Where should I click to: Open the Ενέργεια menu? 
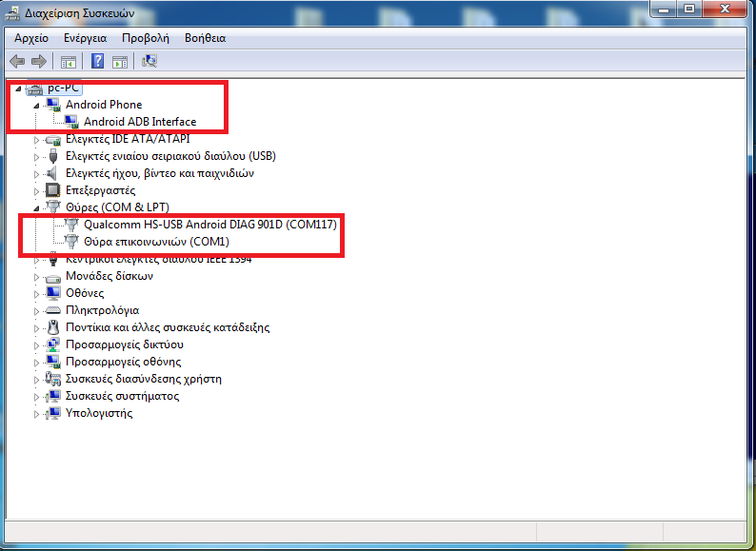pyautogui.click(x=85, y=38)
